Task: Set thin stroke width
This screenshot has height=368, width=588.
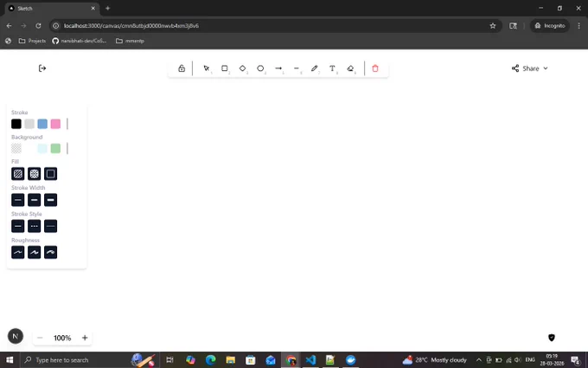Action: click(x=17, y=200)
